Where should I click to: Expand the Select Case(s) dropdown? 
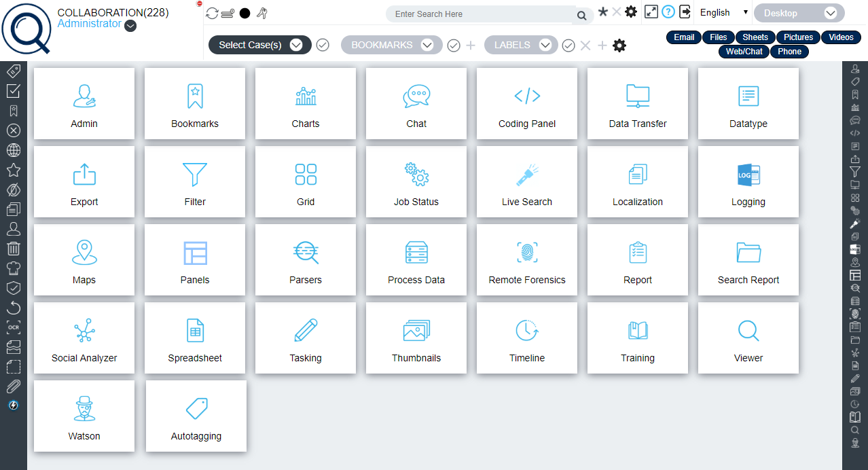(295, 45)
